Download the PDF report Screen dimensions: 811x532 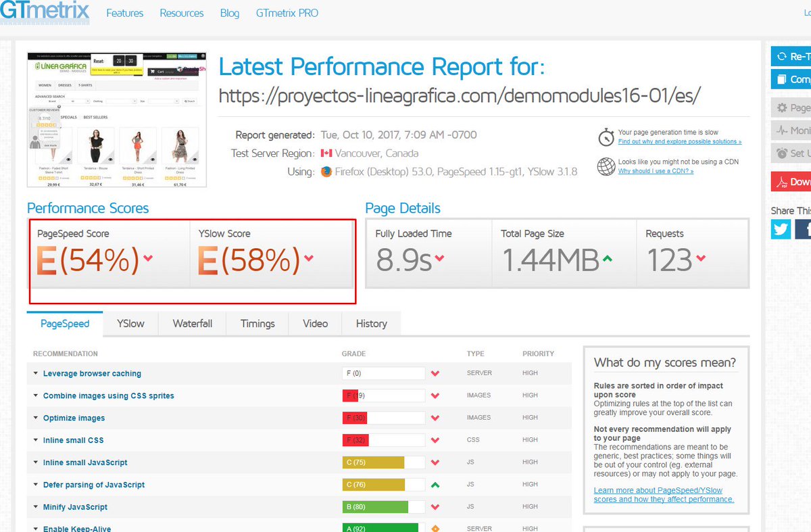pyautogui.click(x=791, y=181)
